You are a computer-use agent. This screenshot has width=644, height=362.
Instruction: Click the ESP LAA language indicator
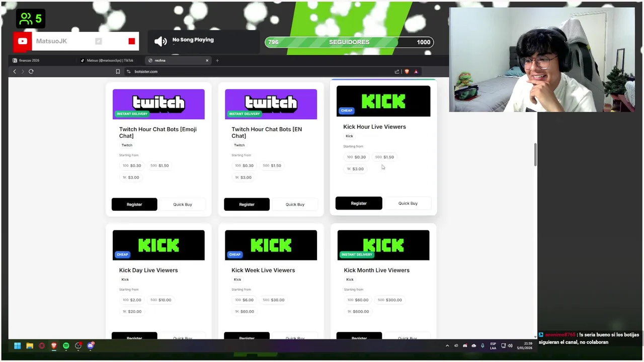point(493,346)
